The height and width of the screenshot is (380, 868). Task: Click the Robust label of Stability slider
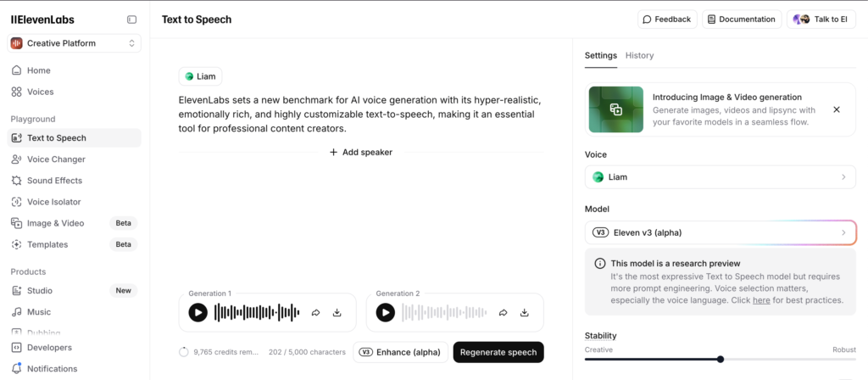[844, 350]
